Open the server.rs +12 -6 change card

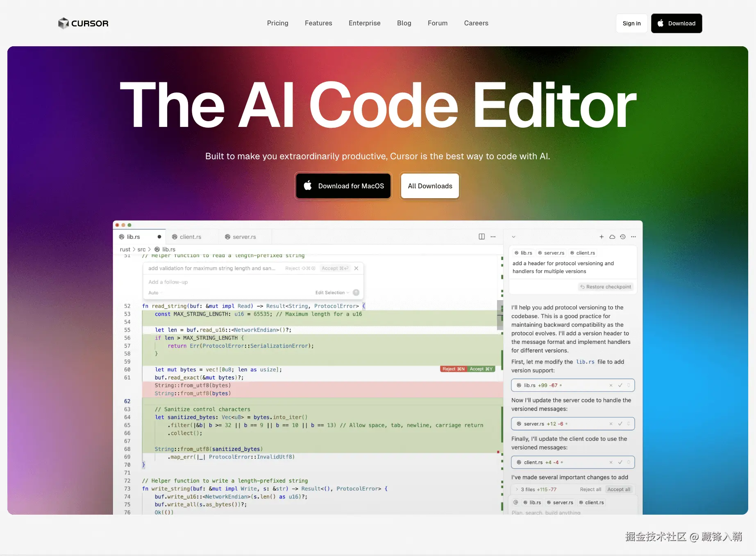coord(573,424)
